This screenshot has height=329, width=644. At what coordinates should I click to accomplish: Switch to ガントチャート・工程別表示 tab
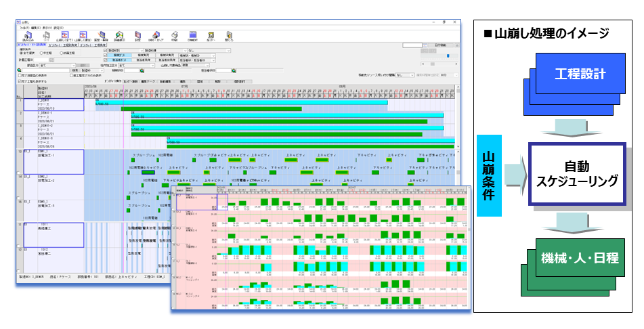pos(63,45)
